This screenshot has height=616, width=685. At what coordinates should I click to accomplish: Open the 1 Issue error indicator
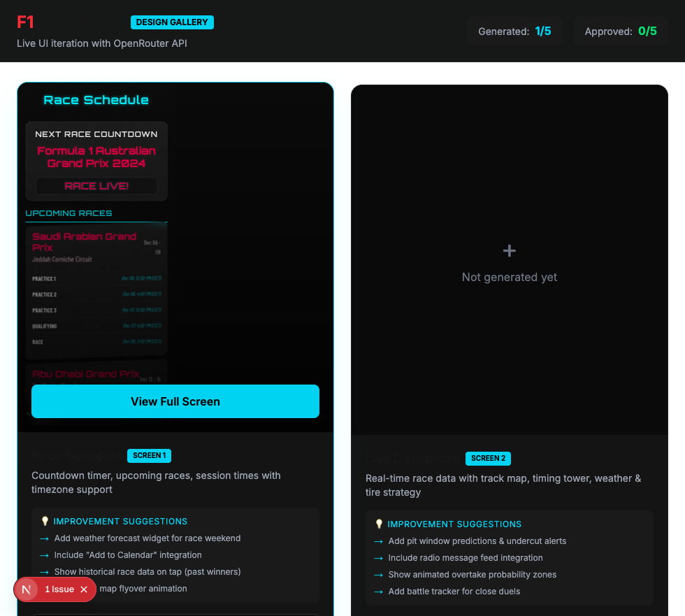pyautogui.click(x=59, y=589)
